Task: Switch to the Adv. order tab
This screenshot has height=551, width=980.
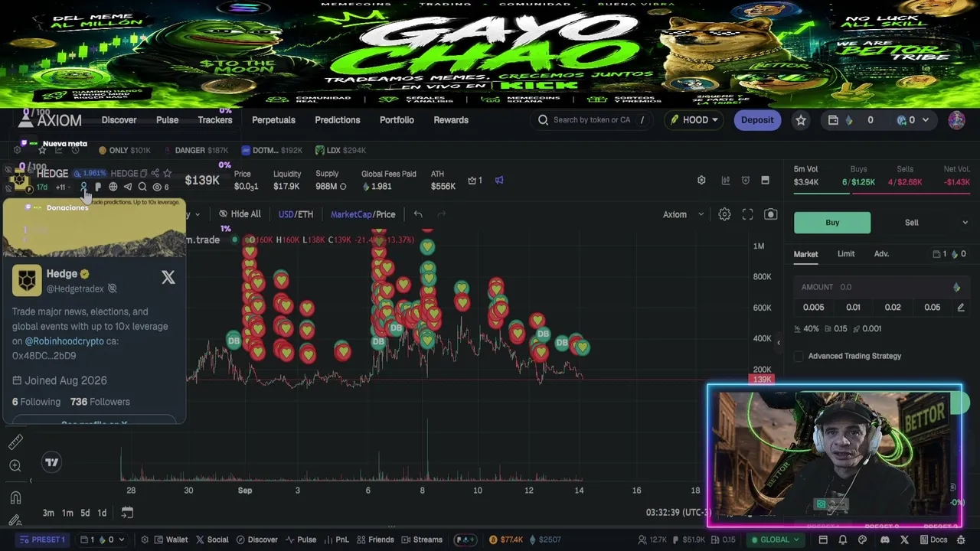Action: tap(881, 254)
